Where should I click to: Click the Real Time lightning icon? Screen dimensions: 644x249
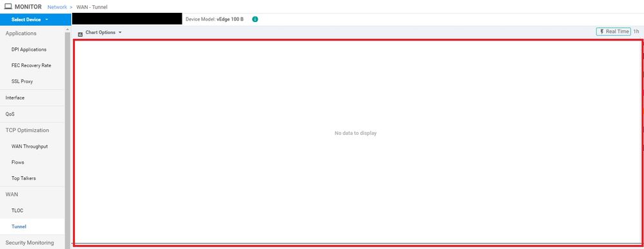pos(602,32)
